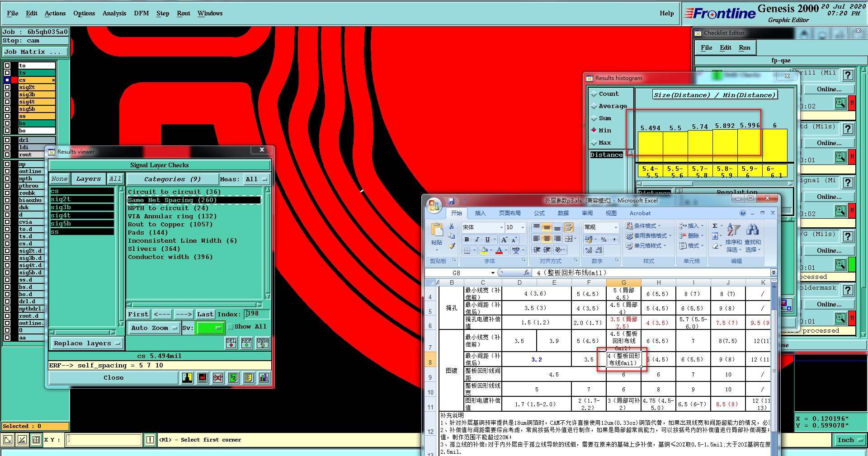Click the First navigation button
The width and height of the screenshot is (868, 456).
coord(138,315)
